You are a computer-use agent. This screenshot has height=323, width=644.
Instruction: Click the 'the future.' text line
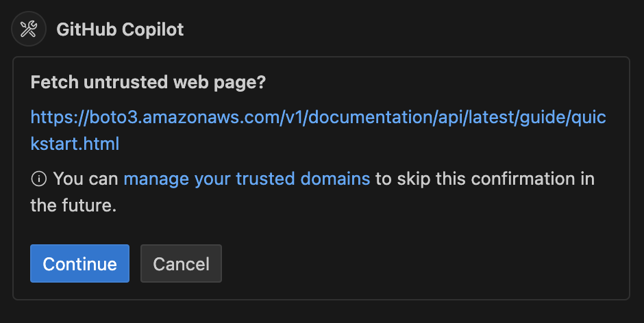tap(73, 205)
